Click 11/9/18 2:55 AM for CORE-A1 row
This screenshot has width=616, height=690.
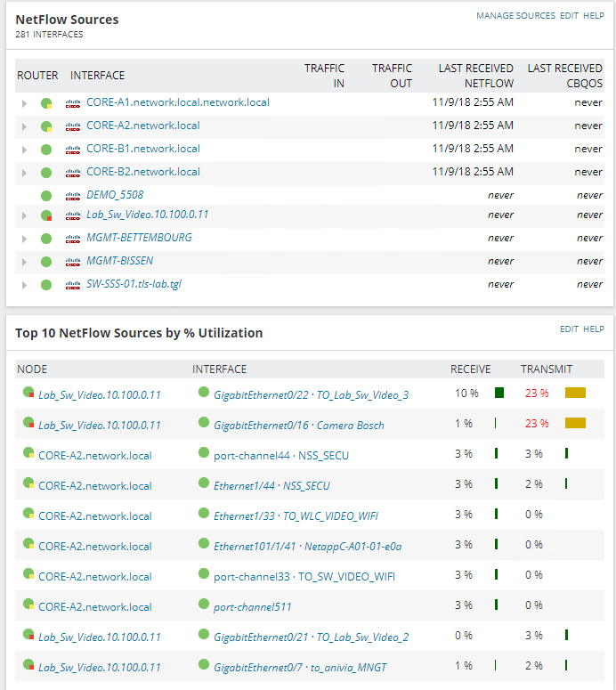tap(473, 102)
